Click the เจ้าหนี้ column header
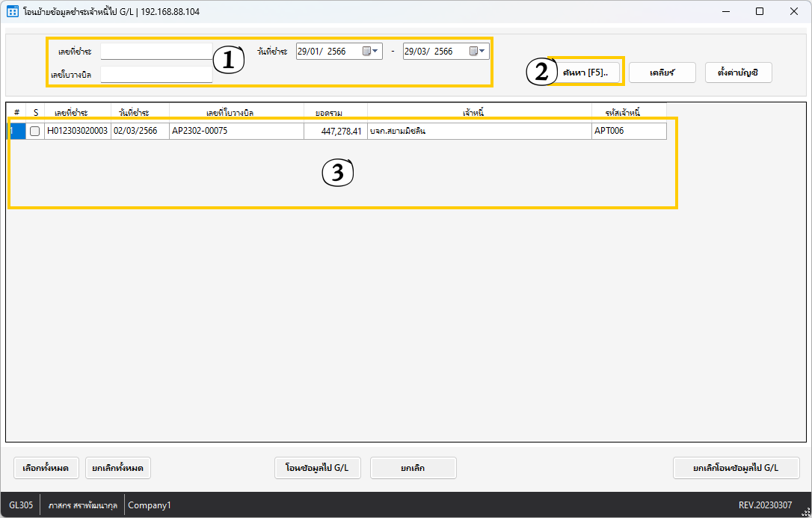 (479, 112)
